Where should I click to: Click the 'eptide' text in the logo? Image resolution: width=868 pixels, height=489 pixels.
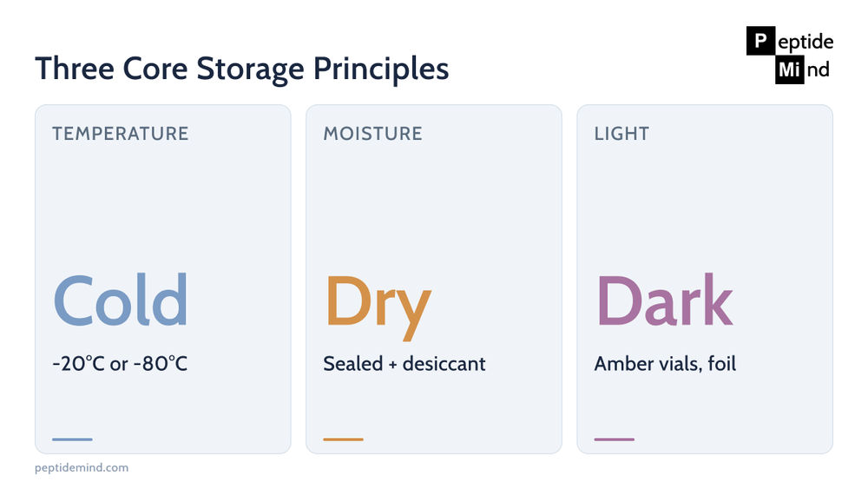coord(806,42)
